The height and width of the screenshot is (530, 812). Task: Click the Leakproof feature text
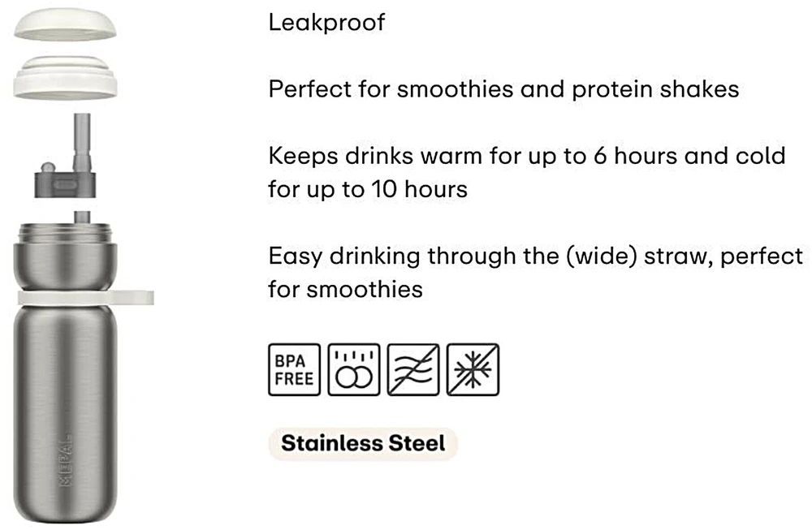click(326, 22)
